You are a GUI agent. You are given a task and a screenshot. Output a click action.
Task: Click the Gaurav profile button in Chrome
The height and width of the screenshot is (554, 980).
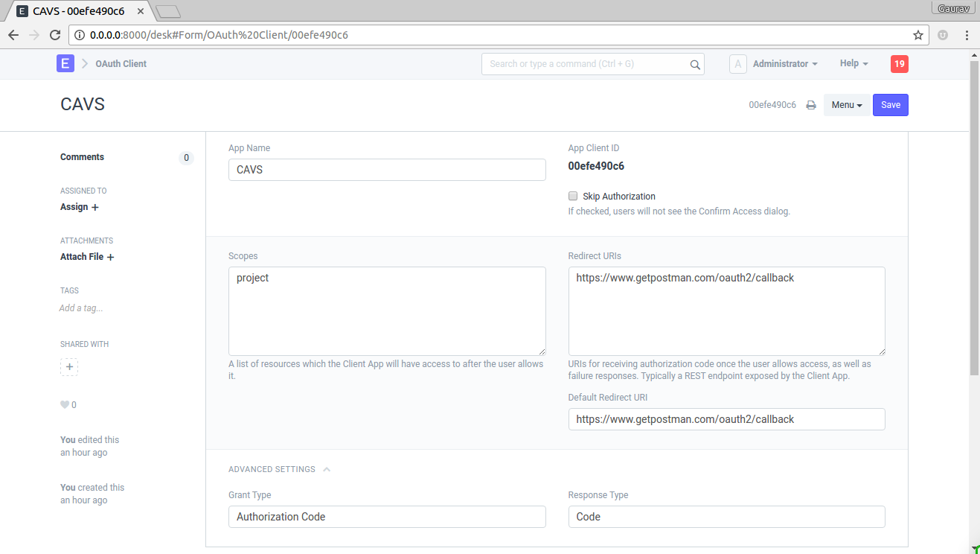point(953,7)
